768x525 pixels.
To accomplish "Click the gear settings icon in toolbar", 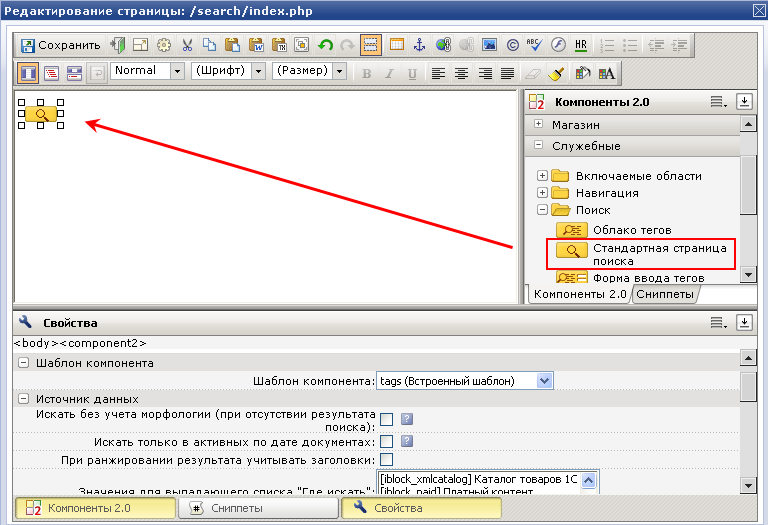I will click(x=164, y=45).
